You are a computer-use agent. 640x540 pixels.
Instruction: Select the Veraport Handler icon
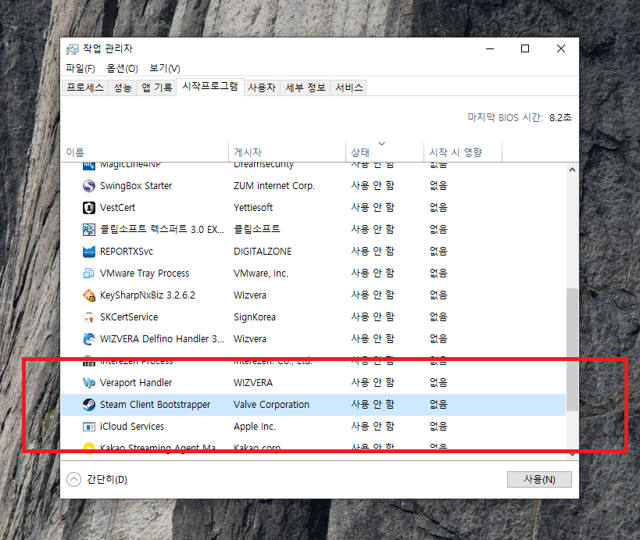click(x=89, y=383)
